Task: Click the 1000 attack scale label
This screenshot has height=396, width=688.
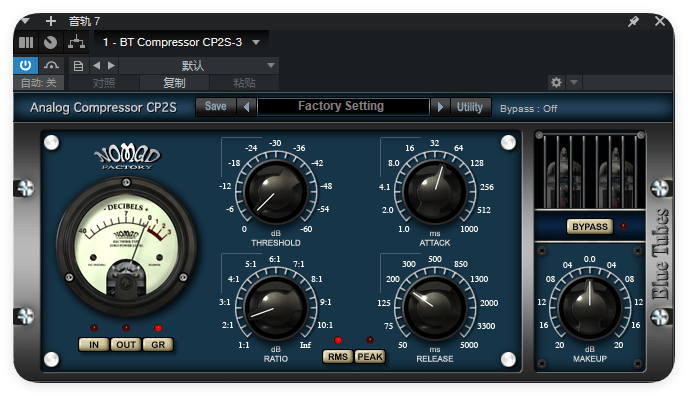Action: [469, 229]
